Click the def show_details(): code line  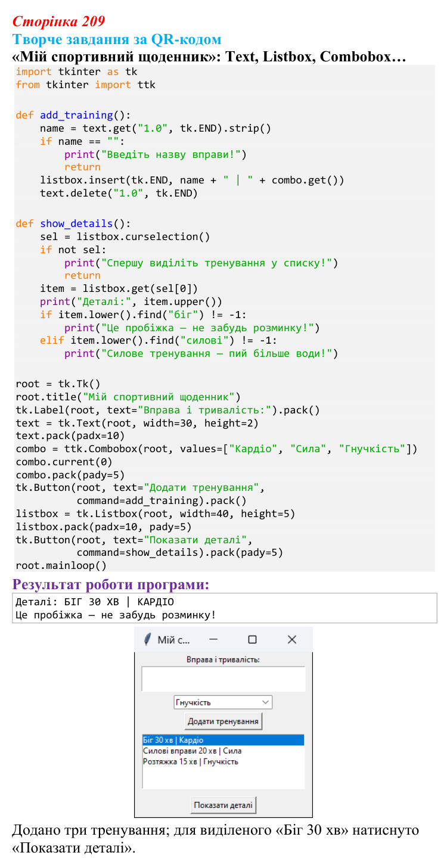(73, 223)
